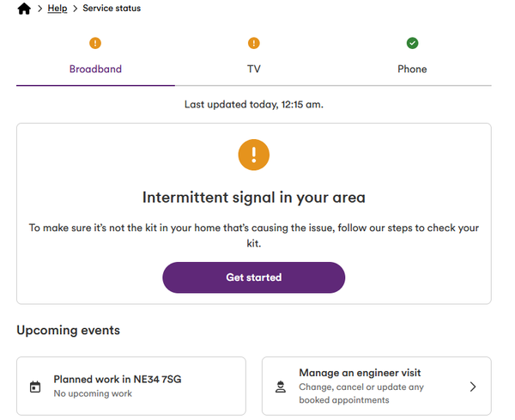The width and height of the screenshot is (515, 420).
Task: Open Manage an engineer visit link
Action: 377,387
